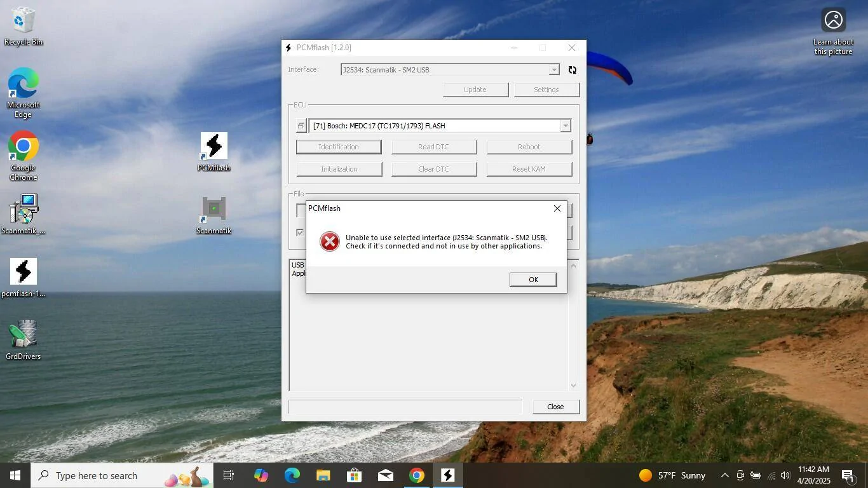Open PCMflash Settings
868x488 pixels.
(546, 90)
